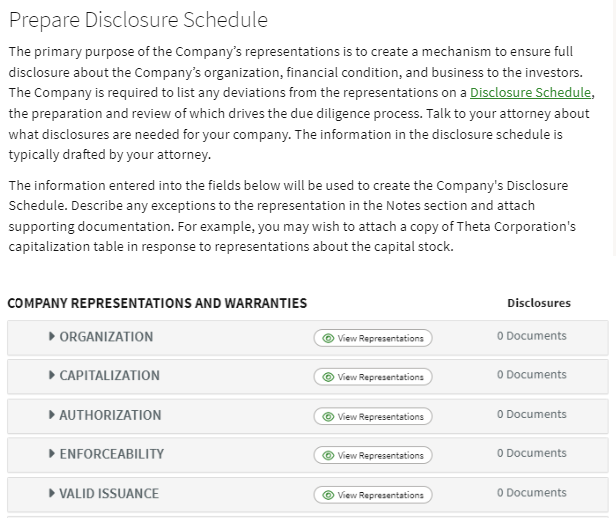Expand the Authorization section triangle
This screenshot has height=518, width=616.
[51, 415]
